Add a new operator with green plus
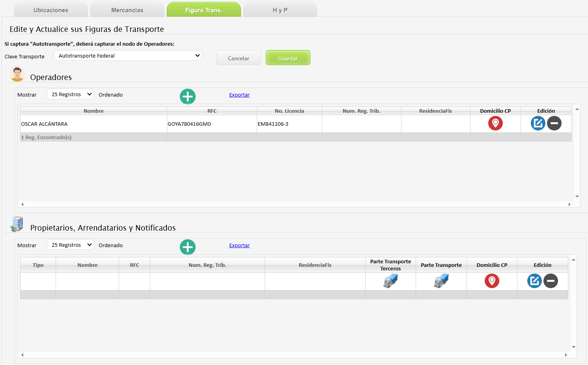This screenshot has height=365, width=588. point(188,96)
